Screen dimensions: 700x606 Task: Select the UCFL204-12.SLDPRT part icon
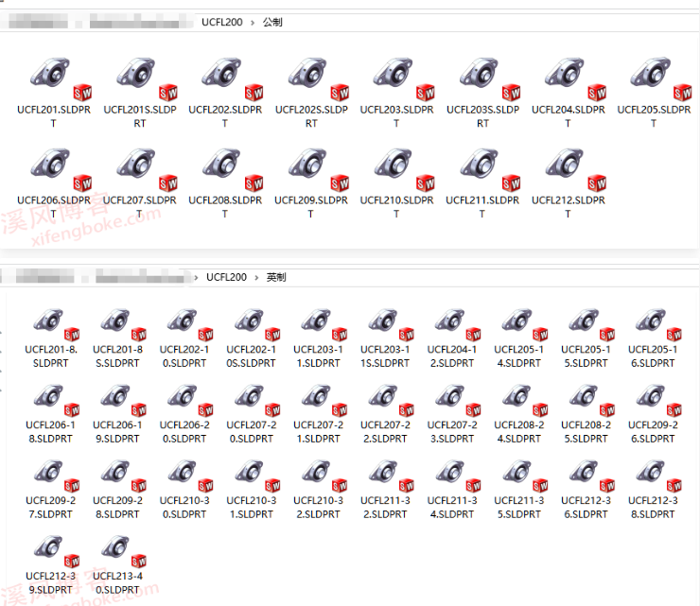click(458, 325)
